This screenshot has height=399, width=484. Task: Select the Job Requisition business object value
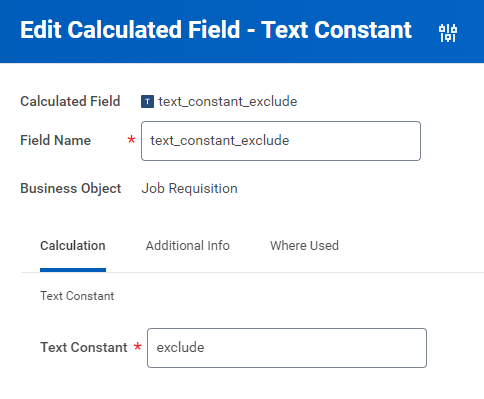click(x=189, y=188)
